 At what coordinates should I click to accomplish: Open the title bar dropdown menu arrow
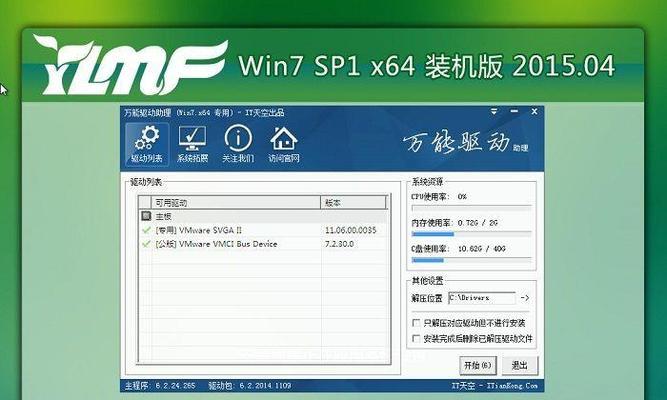click(x=494, y=111)
